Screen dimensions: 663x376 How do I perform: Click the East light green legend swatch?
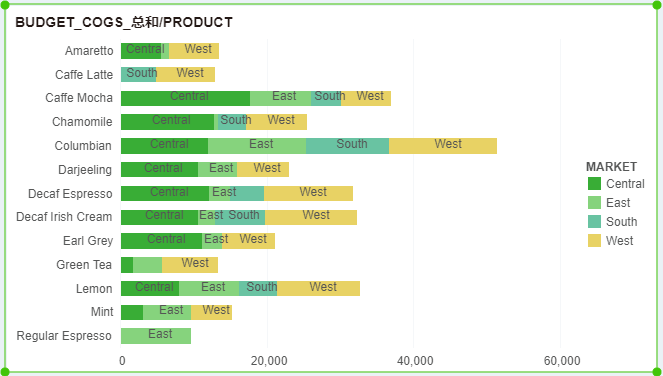tap(594, 203)
